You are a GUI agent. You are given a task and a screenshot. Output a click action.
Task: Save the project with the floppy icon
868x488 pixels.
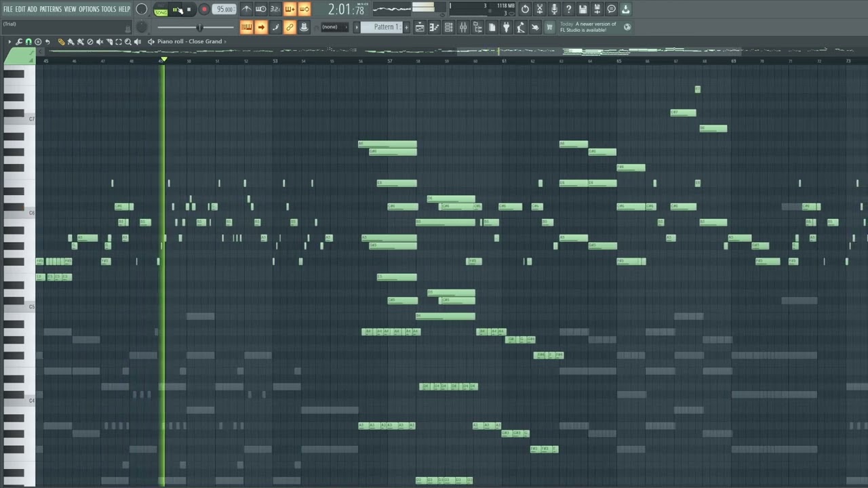click(x=583, y=9)
